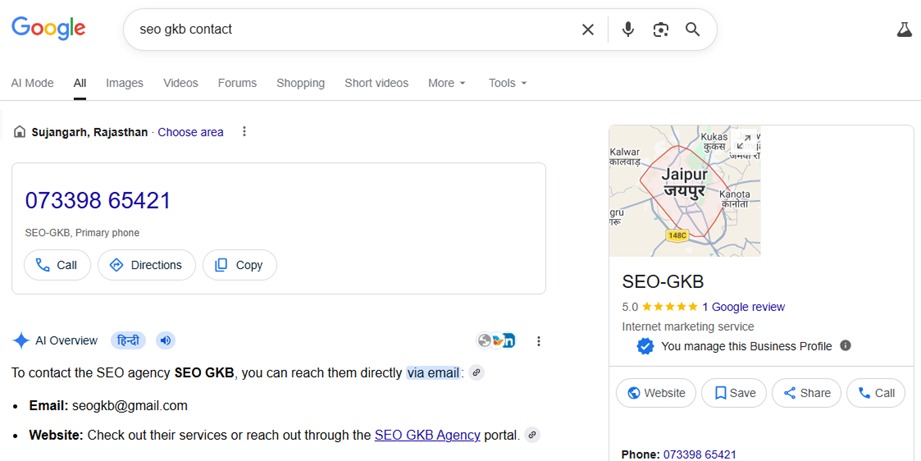Image resolution: width=921 pixels, height=461 pixels.
Task: Save the SEO-GKB business
Action: [x=734, y=393]
